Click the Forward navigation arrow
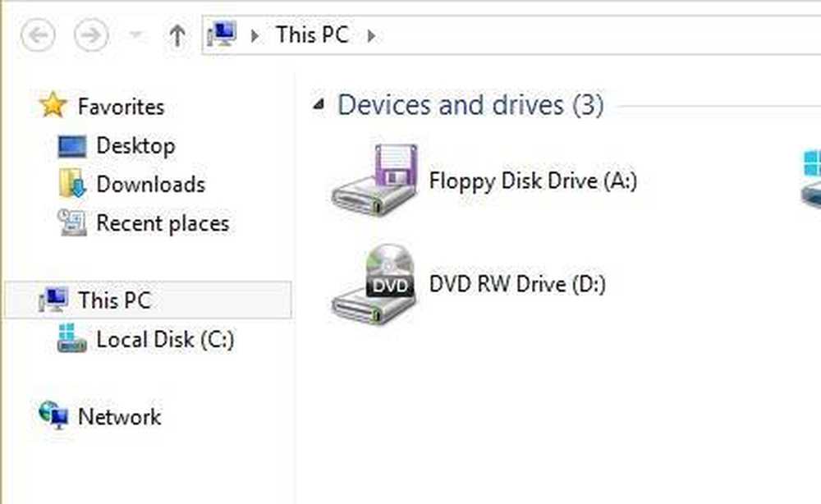The width and height of the screenshot is (821, 504). 91,35
